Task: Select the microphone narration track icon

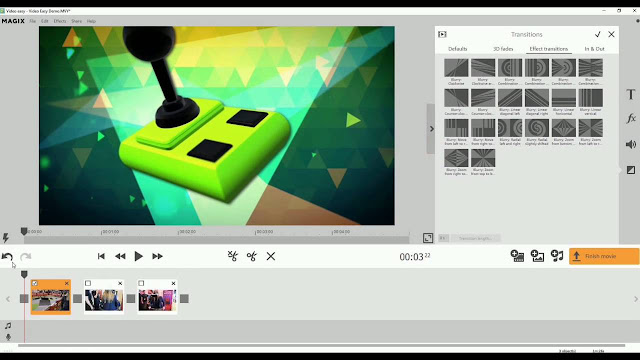Action: [x=8, y=337]
